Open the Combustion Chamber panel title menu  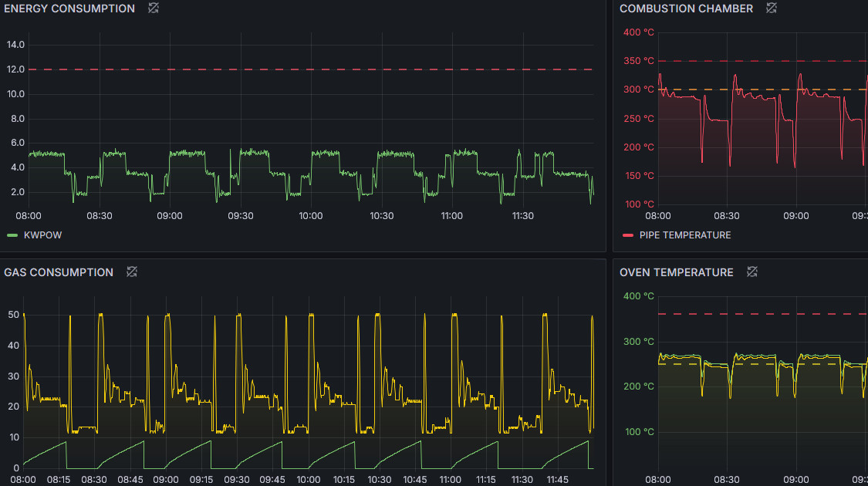tap(686, 8)
